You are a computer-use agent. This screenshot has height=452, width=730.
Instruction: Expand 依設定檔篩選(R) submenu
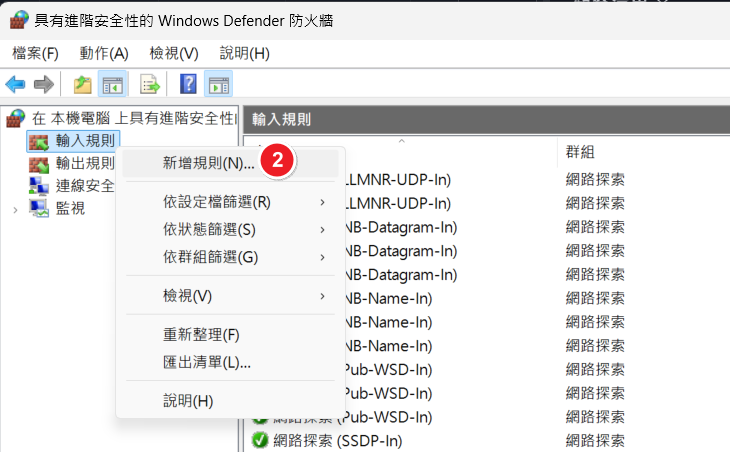230,202
